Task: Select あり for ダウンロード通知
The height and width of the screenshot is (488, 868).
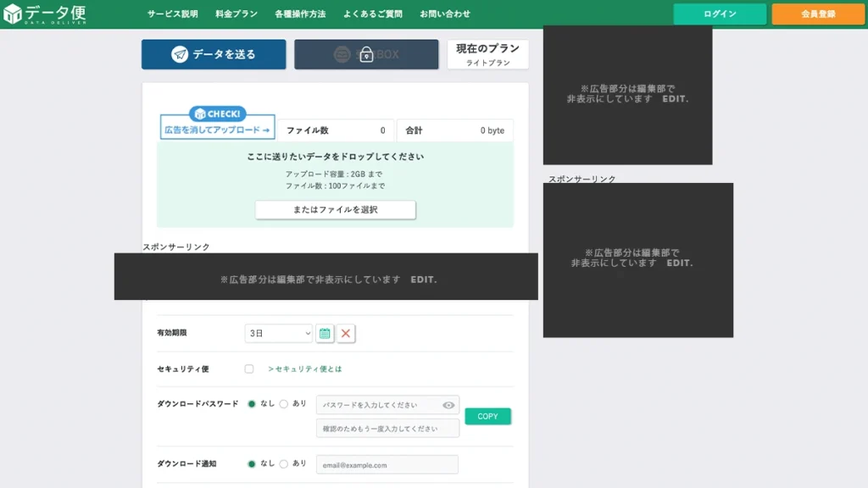Action: tap(284, 463)
